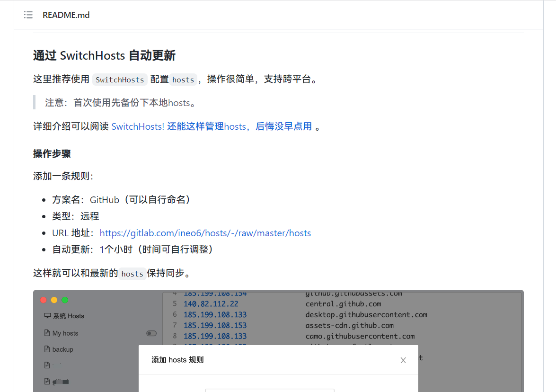
Task: Click the README.md file title
Action: click(66, 15)
